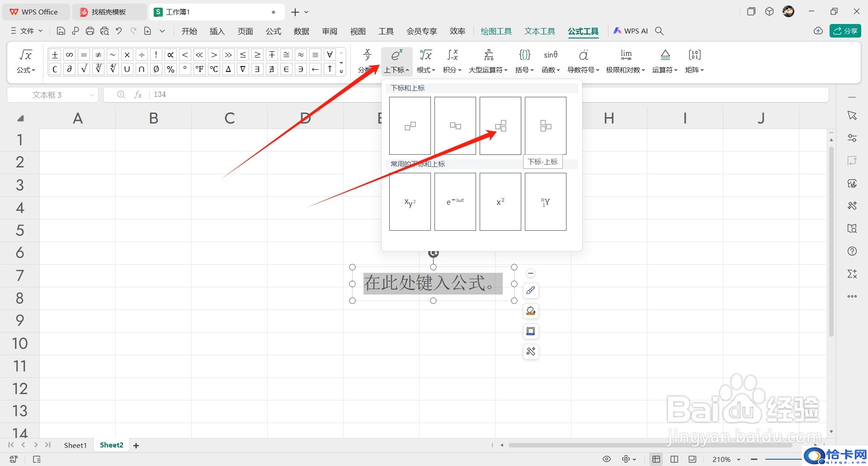Open the 函数 function dropdown

(551, 62)
